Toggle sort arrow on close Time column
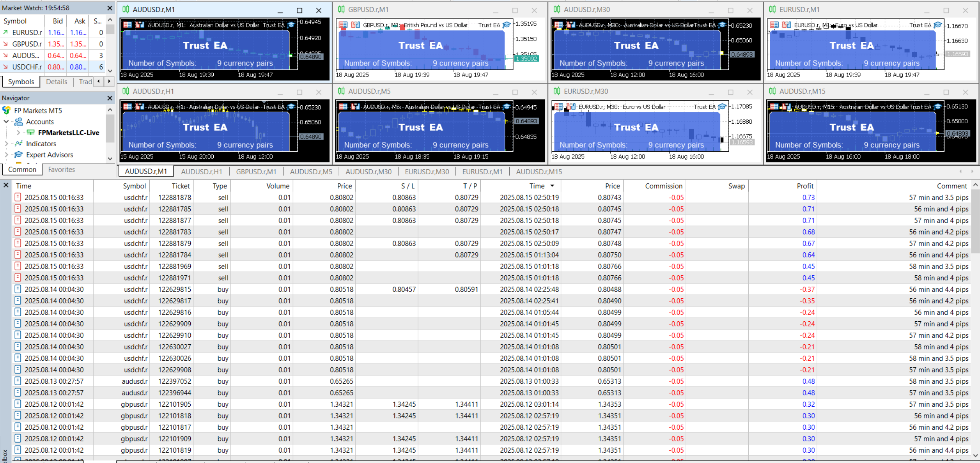Screen dimensions: 980x463 (x=552, y=186)
